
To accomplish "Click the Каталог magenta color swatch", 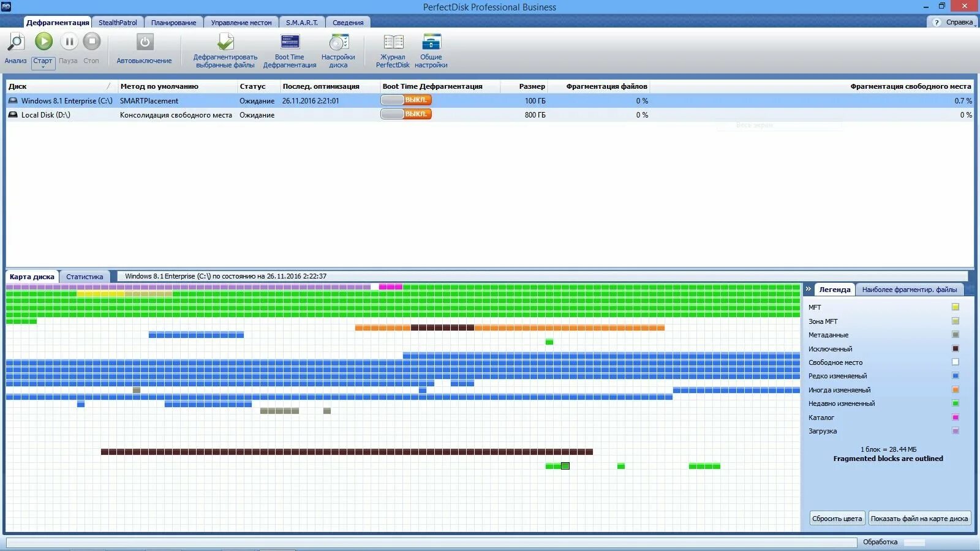I will click(956, 418).
